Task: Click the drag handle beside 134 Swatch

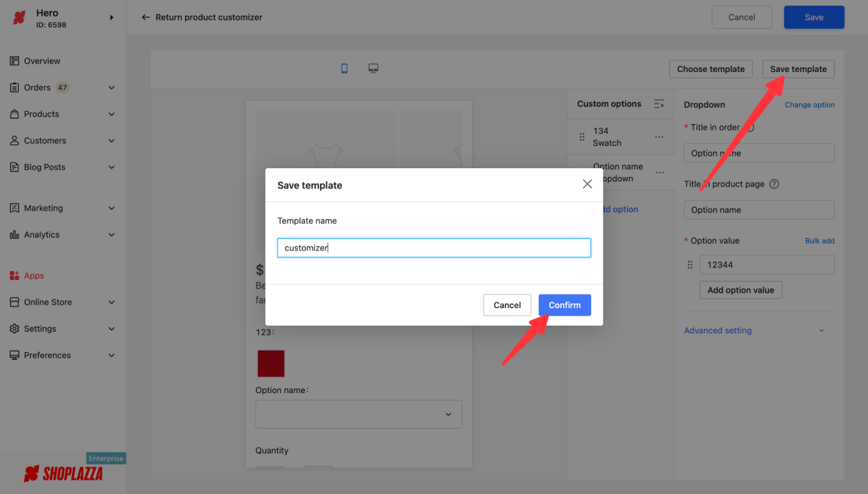Action: (582, 137)
